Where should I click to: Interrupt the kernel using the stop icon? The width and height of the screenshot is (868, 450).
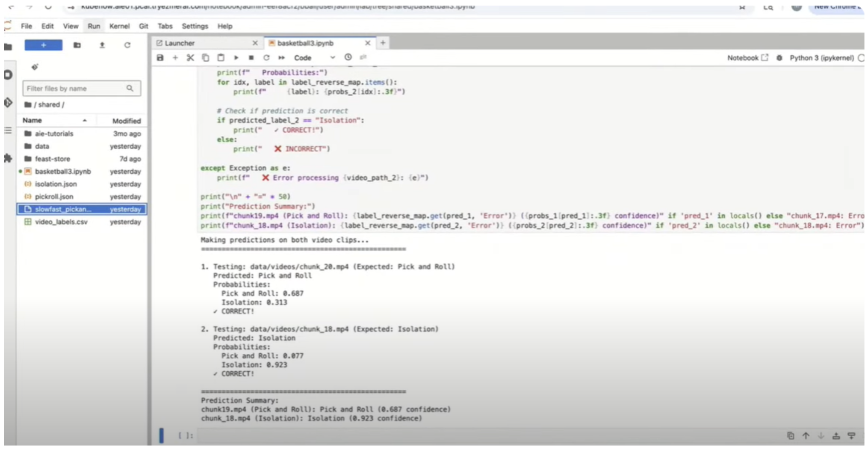[x=251, y=58]
